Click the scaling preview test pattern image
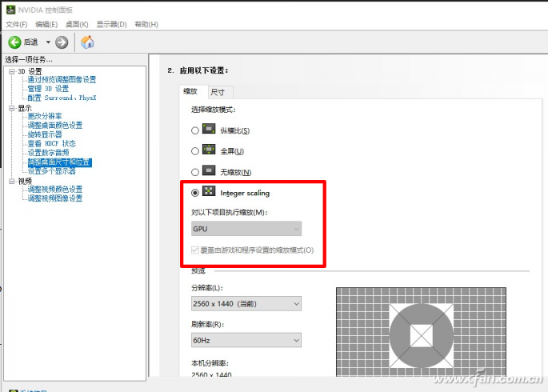Screen dimensions: 548x392 (x=421, y=332)
